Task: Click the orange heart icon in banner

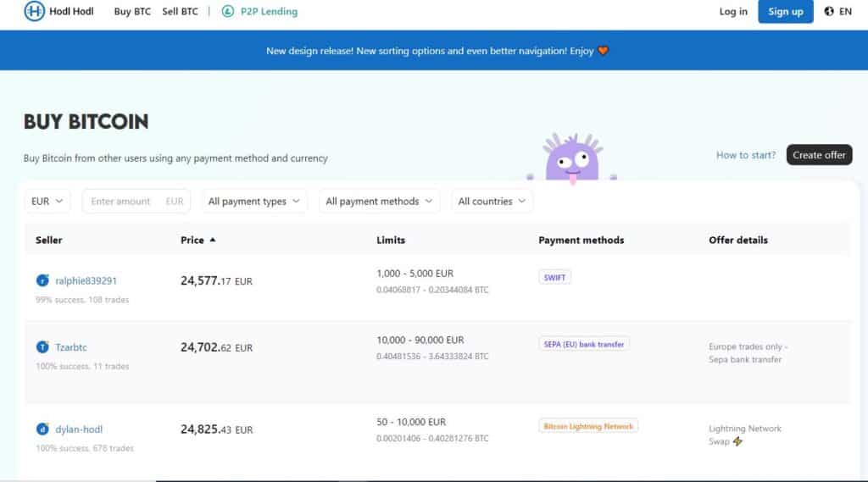Action: (603, 51)
